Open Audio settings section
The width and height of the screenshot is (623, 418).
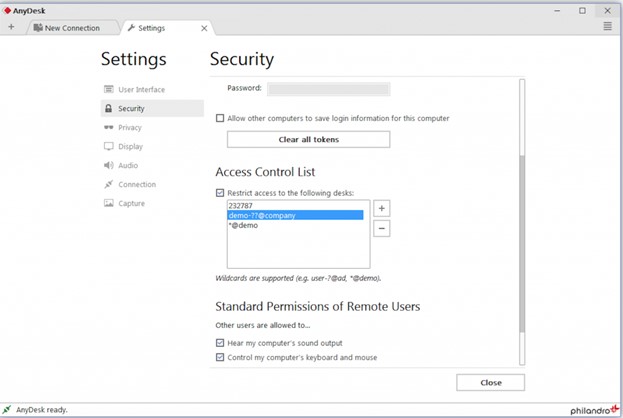coord(152,165)
